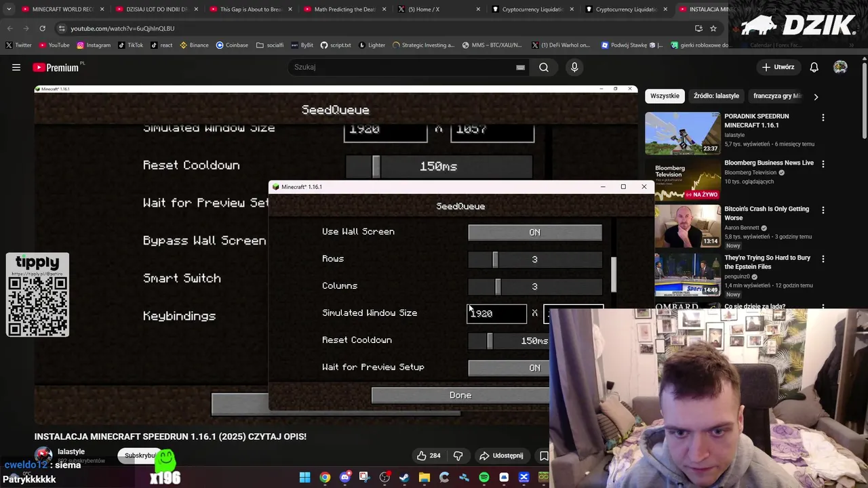Open Steam from the taskbar
Image resolution: width=868 pixels, height=488 pixels.
(x=404, y=478)
